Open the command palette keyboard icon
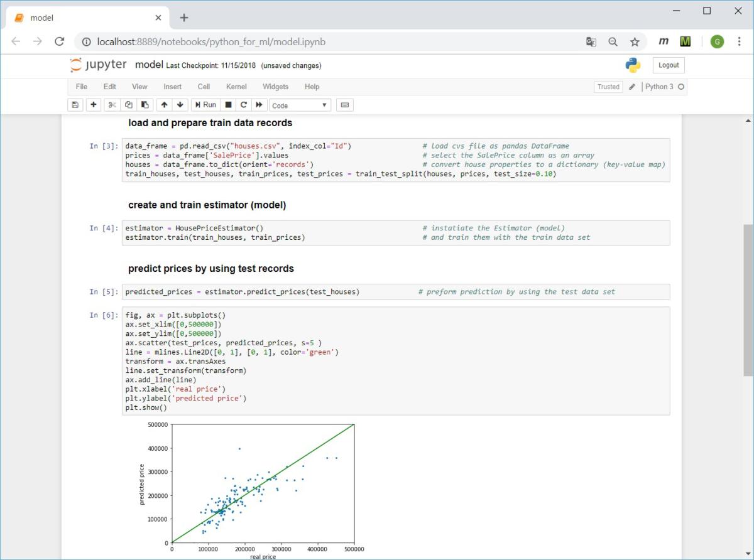This screenshot has height=560, width=754. 345,105
